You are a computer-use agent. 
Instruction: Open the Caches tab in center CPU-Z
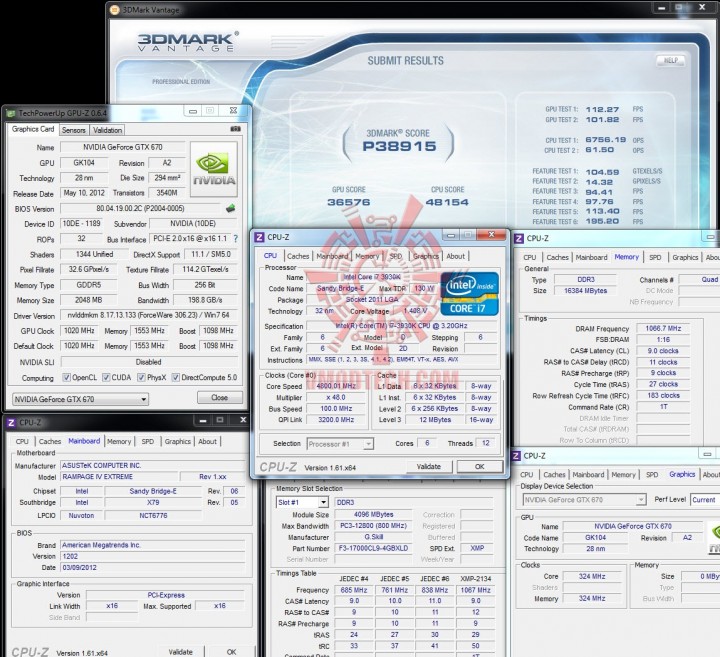[x=298, y=256]
